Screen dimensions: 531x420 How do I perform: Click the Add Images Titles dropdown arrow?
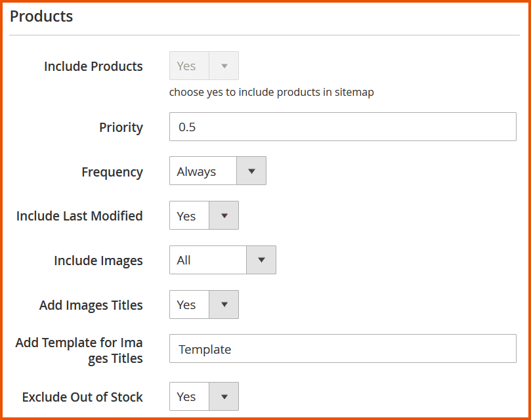pos(225,304)
